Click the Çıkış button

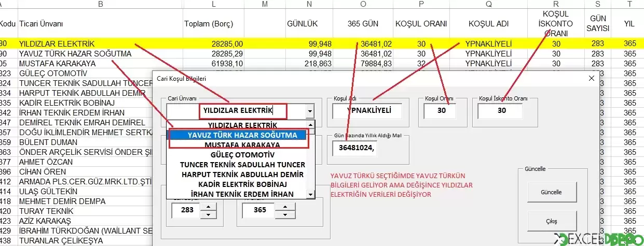(551, 221)
